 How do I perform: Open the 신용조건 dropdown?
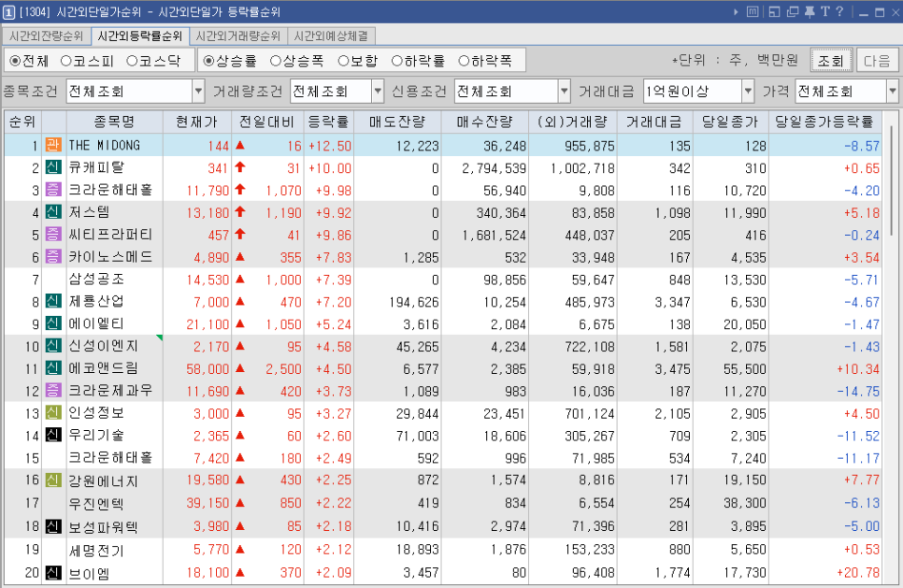coord(565,91)
